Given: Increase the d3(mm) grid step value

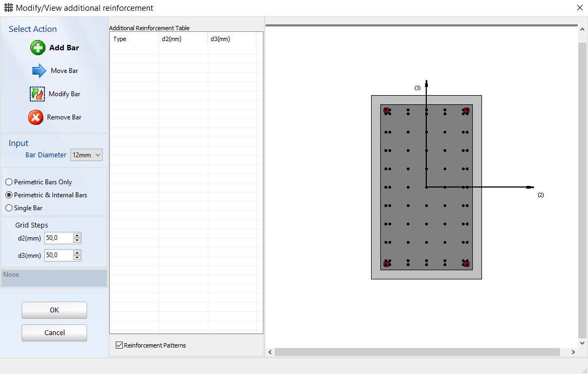Looking at the screenshot, I should 77,252.
